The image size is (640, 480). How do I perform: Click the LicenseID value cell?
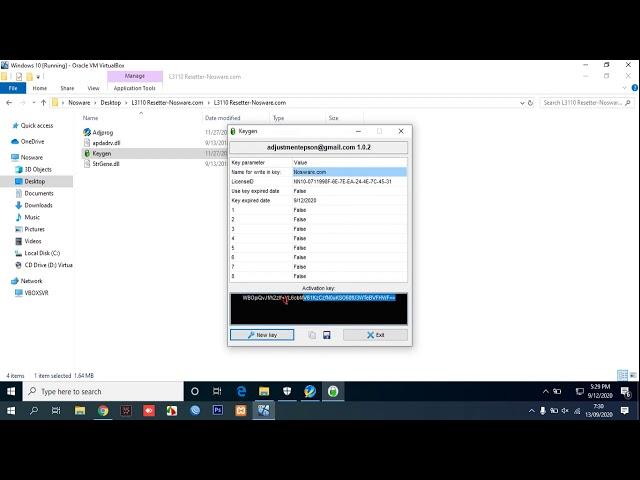(x=349, y=181)
